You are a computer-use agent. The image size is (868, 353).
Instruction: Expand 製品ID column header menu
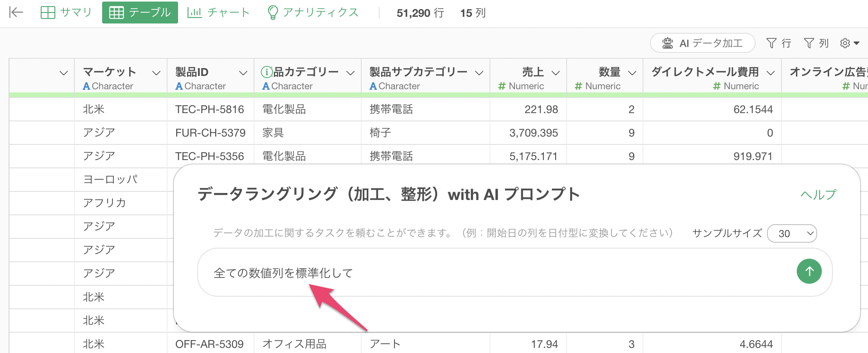coord(243,73)
